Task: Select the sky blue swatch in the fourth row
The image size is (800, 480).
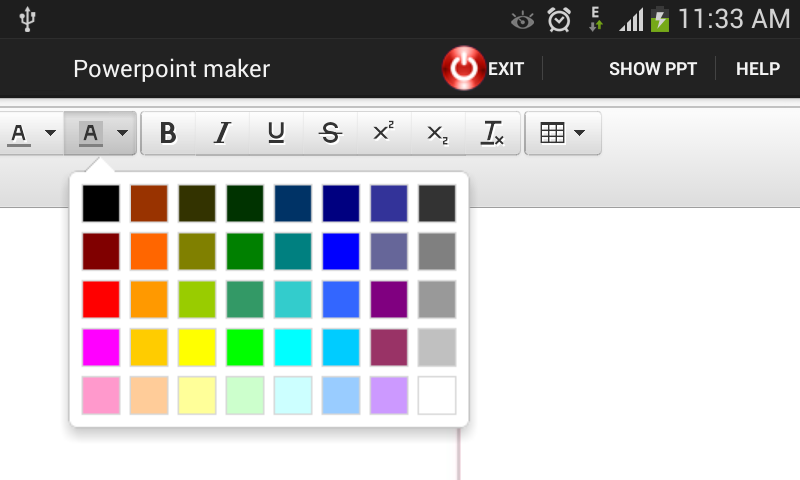Action: [x=341, y=347]
